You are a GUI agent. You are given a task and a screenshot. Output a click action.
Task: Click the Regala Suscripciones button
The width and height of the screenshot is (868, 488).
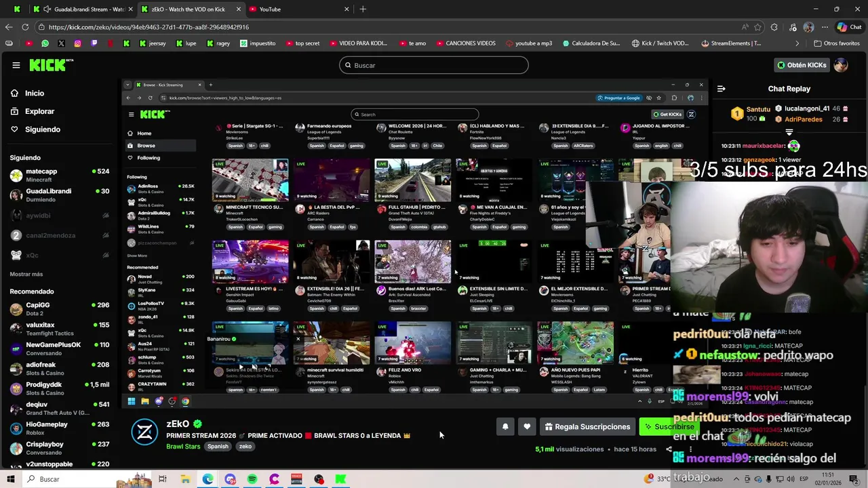click(587, 426)
